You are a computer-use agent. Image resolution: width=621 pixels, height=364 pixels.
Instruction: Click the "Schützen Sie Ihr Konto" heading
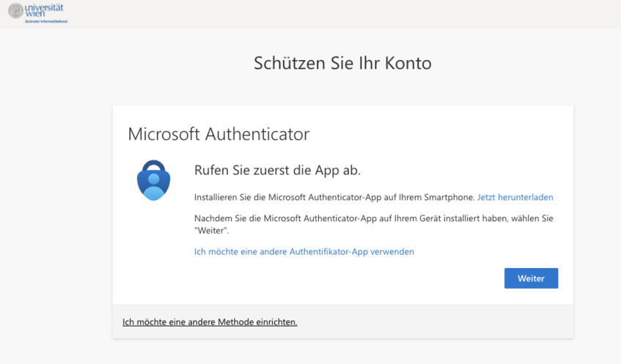[x=342, y=63]
